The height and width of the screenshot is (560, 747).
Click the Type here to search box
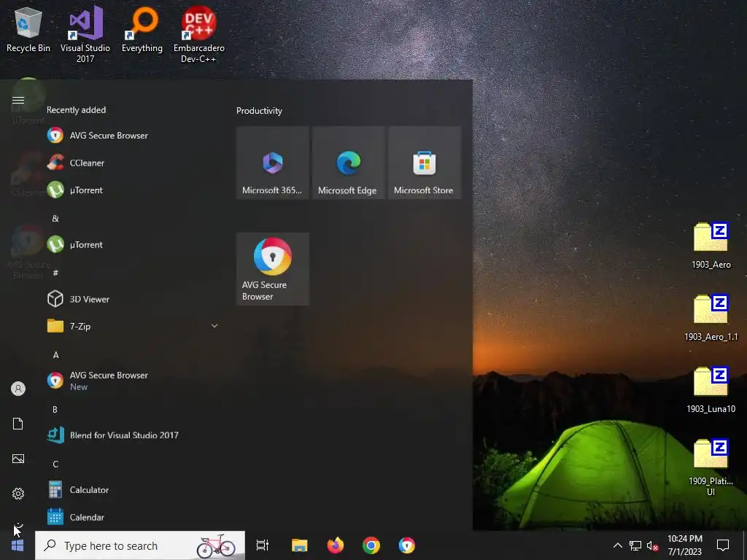tap(140, 545)
